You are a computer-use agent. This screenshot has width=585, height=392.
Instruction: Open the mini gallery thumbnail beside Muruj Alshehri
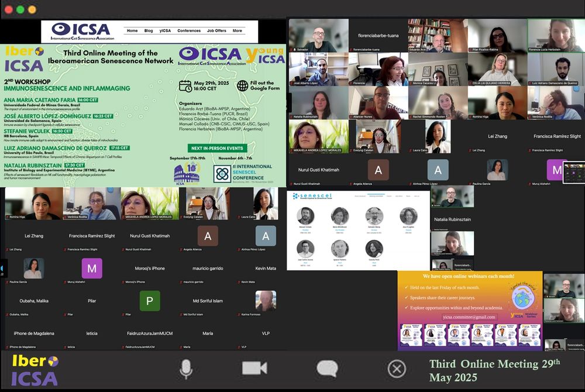(574, 172)
